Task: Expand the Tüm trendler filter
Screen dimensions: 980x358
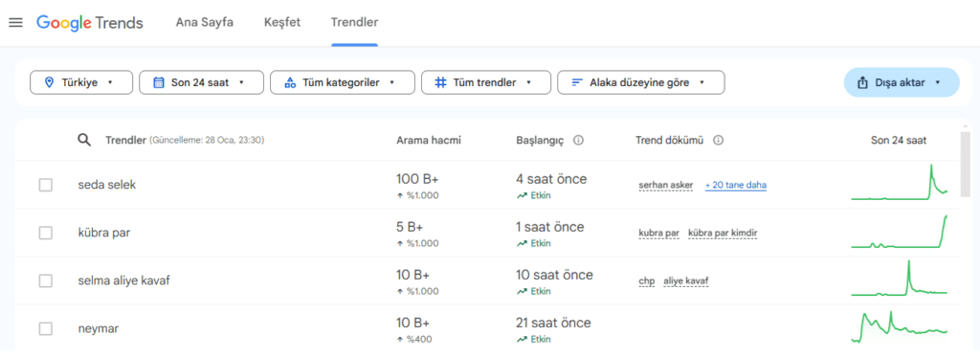Action: [486, 82]
